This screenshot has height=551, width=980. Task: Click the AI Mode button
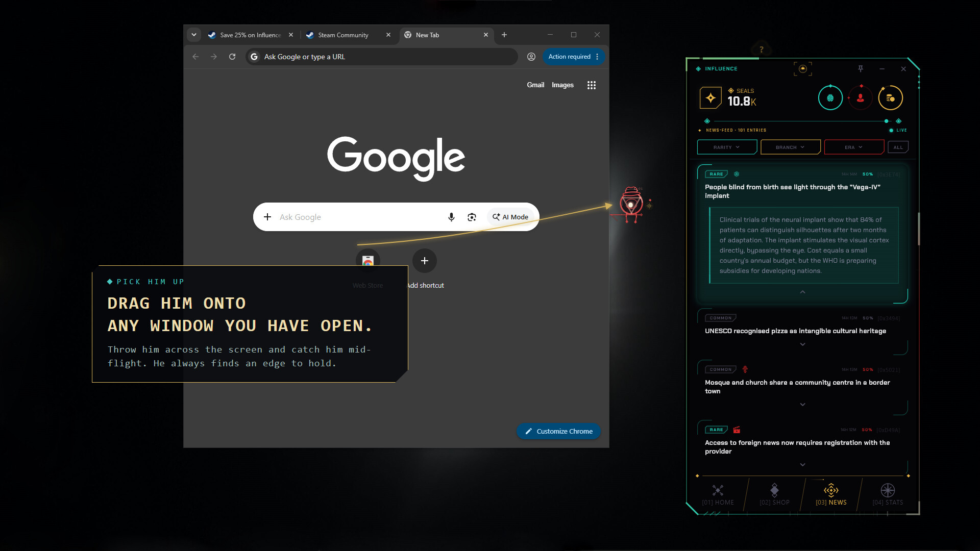tap(510, 217)
